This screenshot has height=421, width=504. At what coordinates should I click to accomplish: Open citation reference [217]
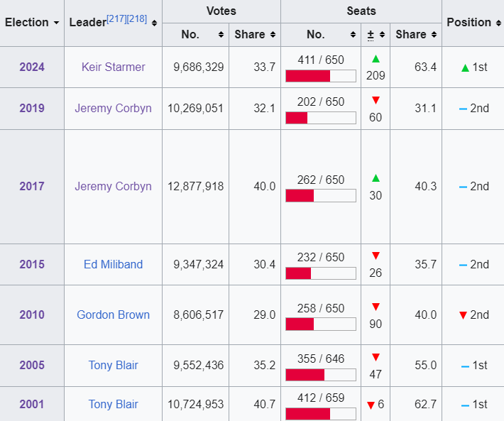click(x=116, y=19)
